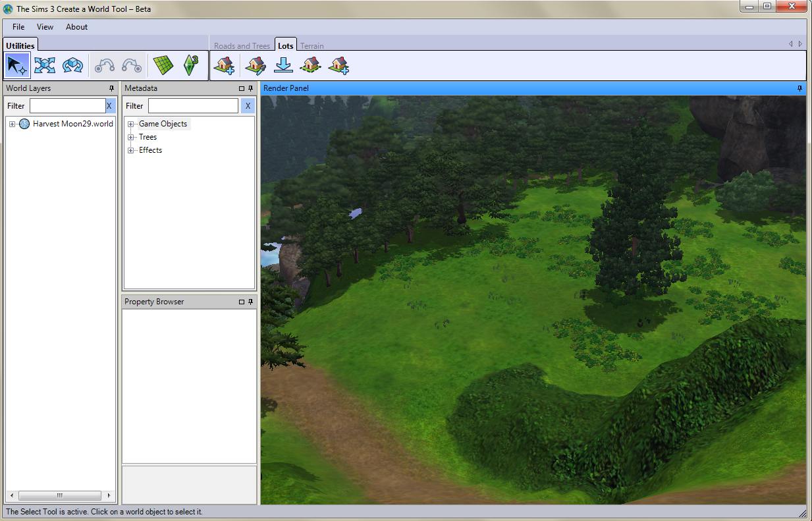
Task: Activate the Select tool arrow icon
Action: pos(18,65)
